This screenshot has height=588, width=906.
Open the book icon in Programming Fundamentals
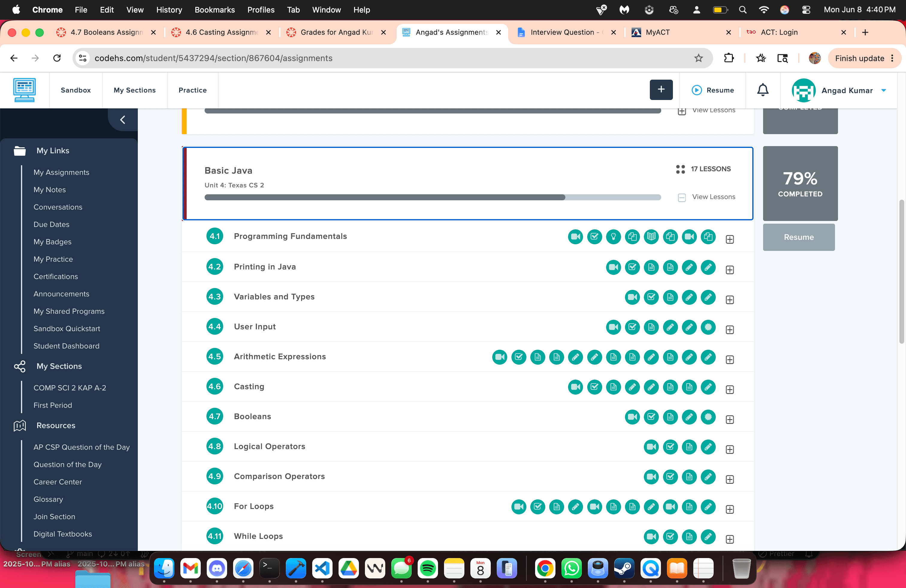click(651, 237)
